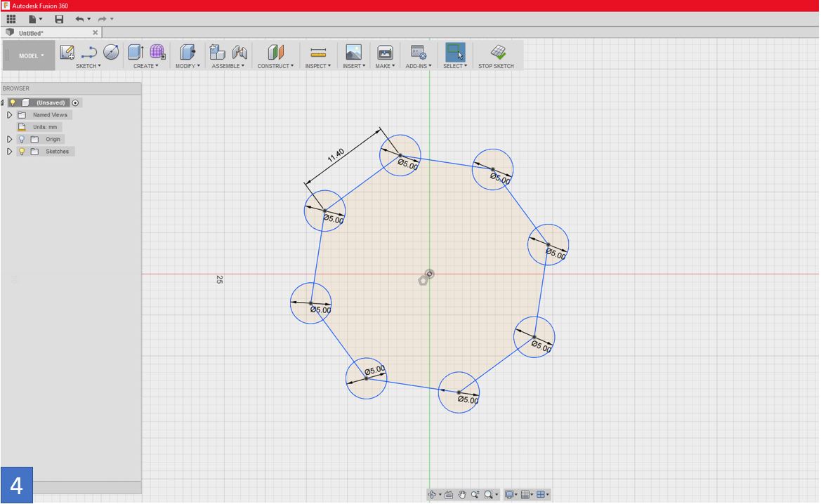
Task: Close the Untitled* tab
Action: [x=95, y=32]
